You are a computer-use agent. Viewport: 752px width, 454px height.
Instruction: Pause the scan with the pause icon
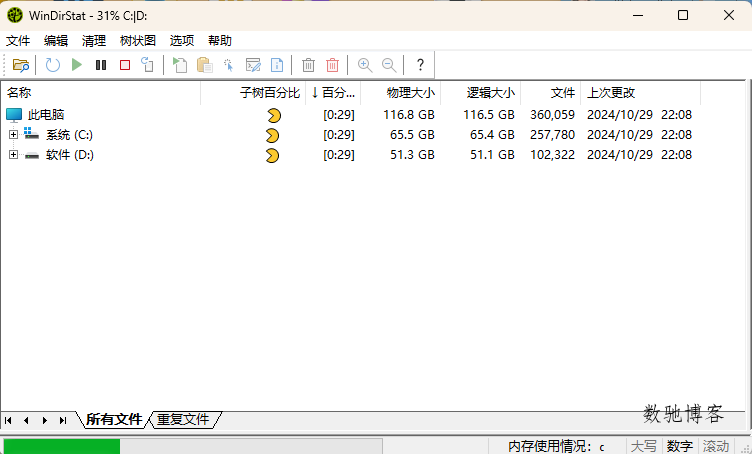(x=101, y=65)
